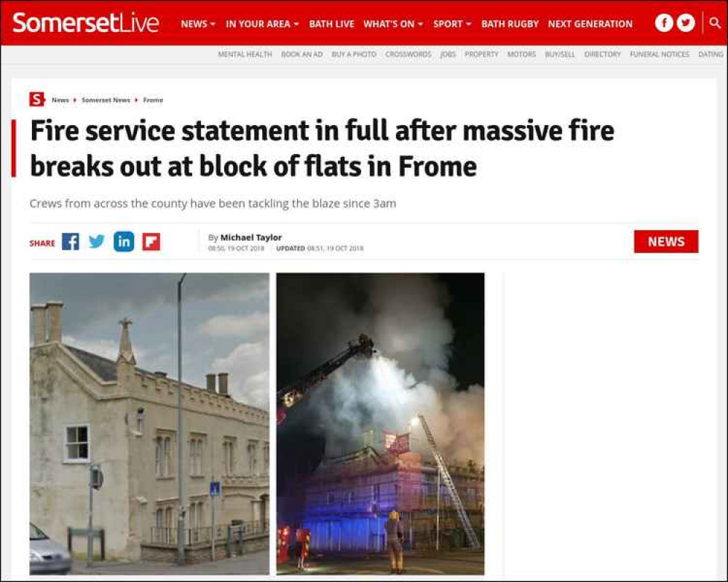Expand the Sport dropdown menu
The image size is (728, 582).
[452, 24]
